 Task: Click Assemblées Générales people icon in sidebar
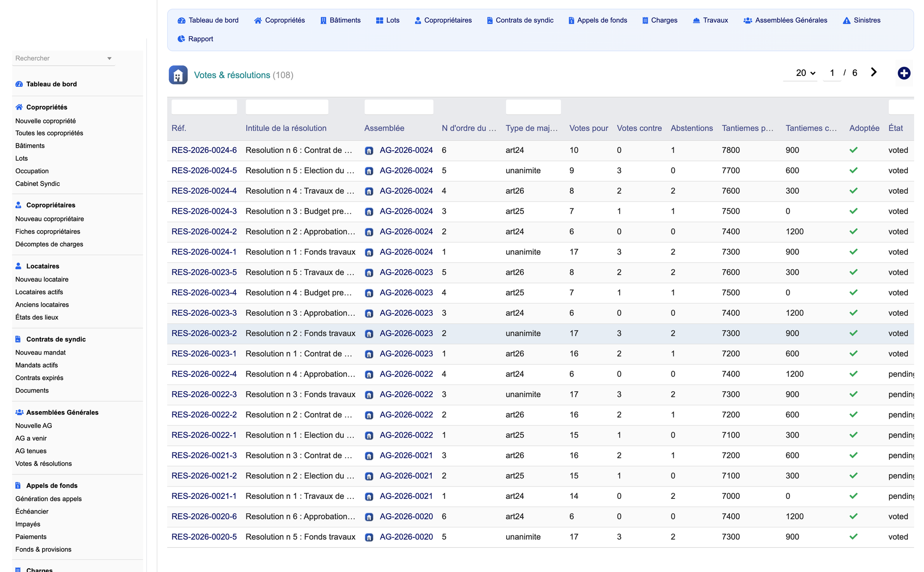click(x=19, y=413)
